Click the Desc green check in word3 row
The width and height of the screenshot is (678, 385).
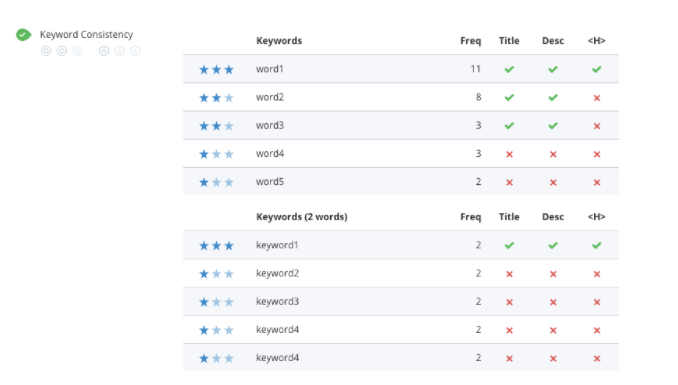coord(553,126)
